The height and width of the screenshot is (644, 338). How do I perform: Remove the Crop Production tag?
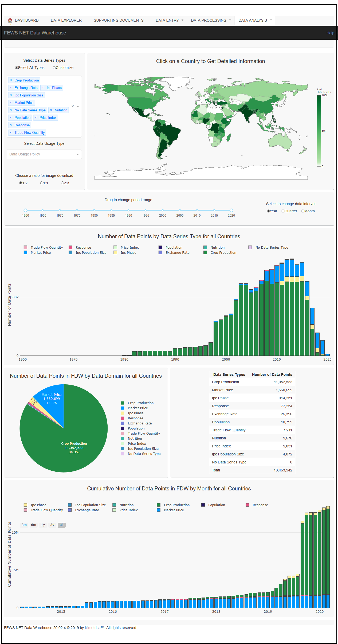11,80
